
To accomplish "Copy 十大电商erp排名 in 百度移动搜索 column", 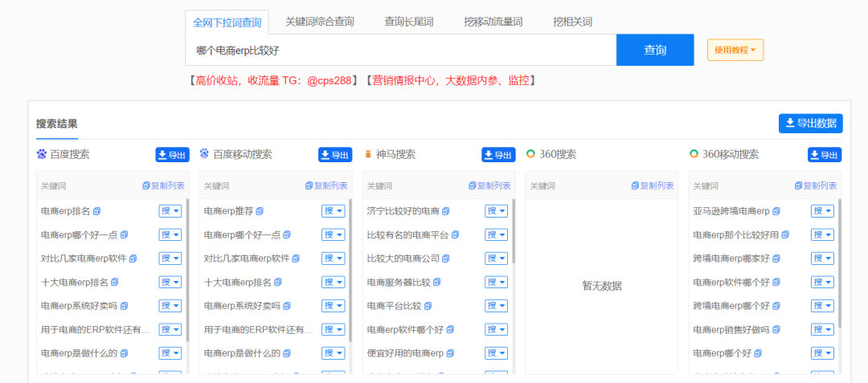I will pos(278,282).
